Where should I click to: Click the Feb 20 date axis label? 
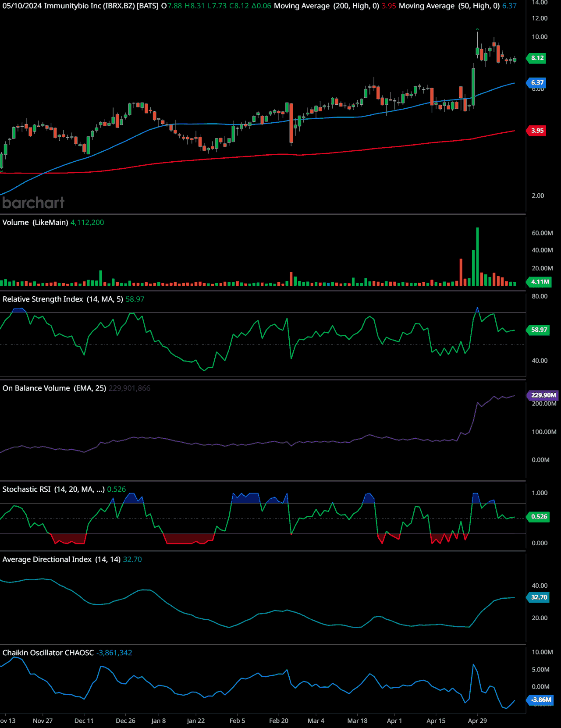(x=279, y=721)
